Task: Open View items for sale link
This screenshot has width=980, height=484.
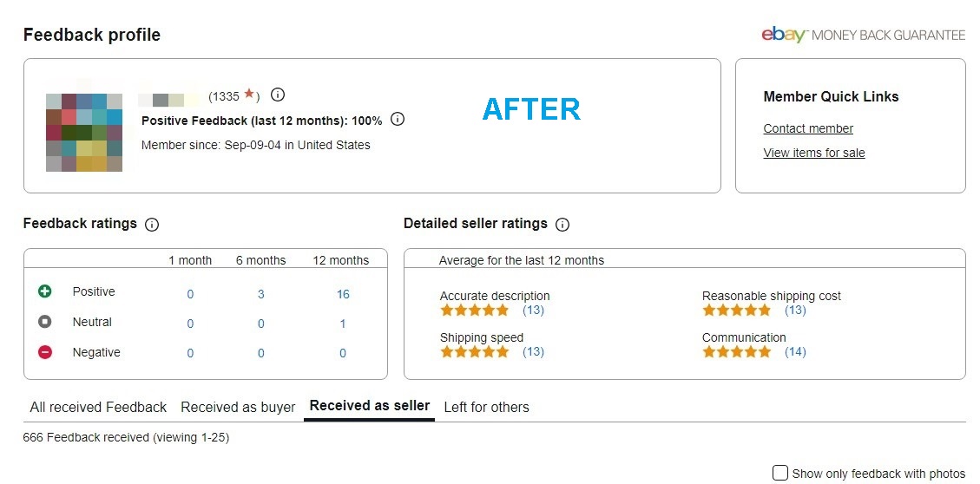Action: click(814, 154)
